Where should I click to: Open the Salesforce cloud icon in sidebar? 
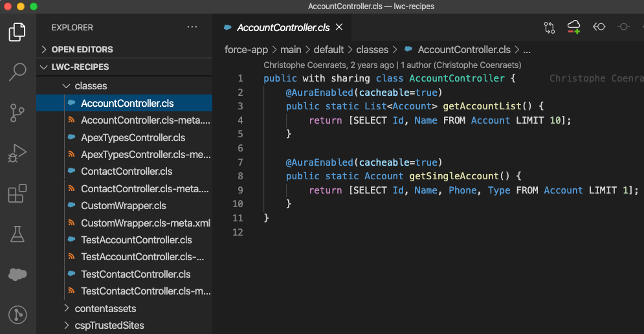[17, 274]
